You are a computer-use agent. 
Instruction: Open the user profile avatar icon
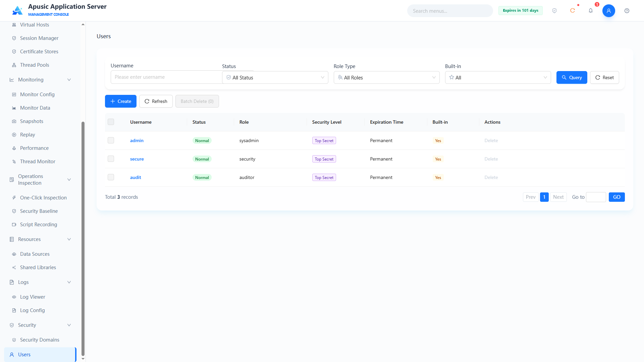[609, 11]
